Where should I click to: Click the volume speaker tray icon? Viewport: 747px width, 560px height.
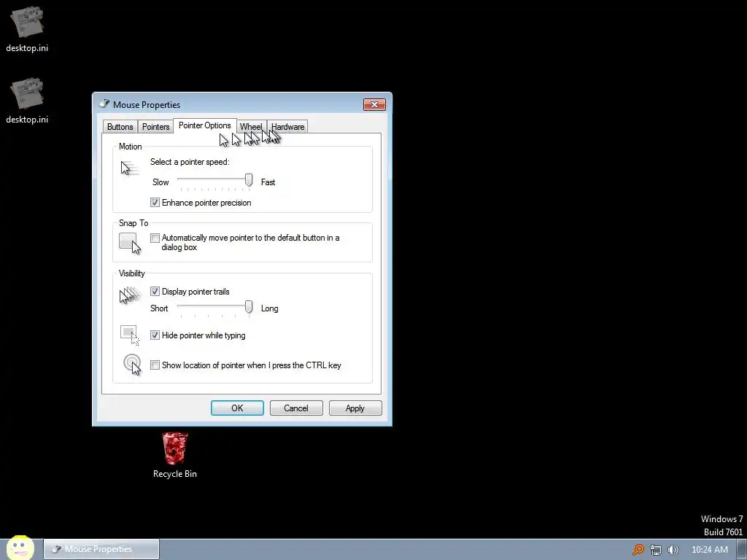click(673, 550)
